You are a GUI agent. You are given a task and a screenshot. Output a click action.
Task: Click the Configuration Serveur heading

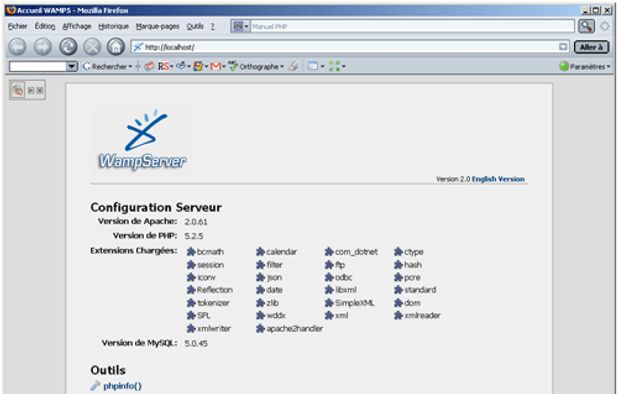click(156, 207)
